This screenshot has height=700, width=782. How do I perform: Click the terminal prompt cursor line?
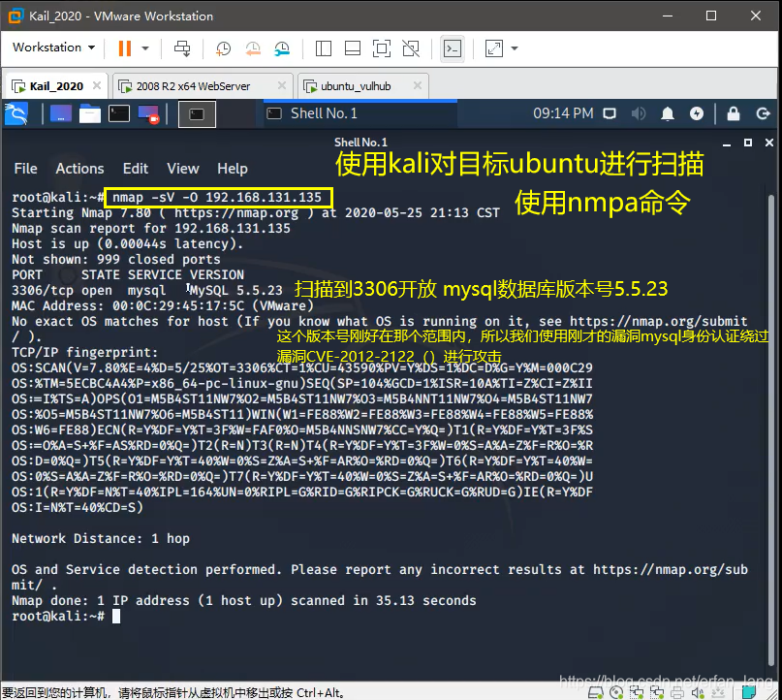65,617
